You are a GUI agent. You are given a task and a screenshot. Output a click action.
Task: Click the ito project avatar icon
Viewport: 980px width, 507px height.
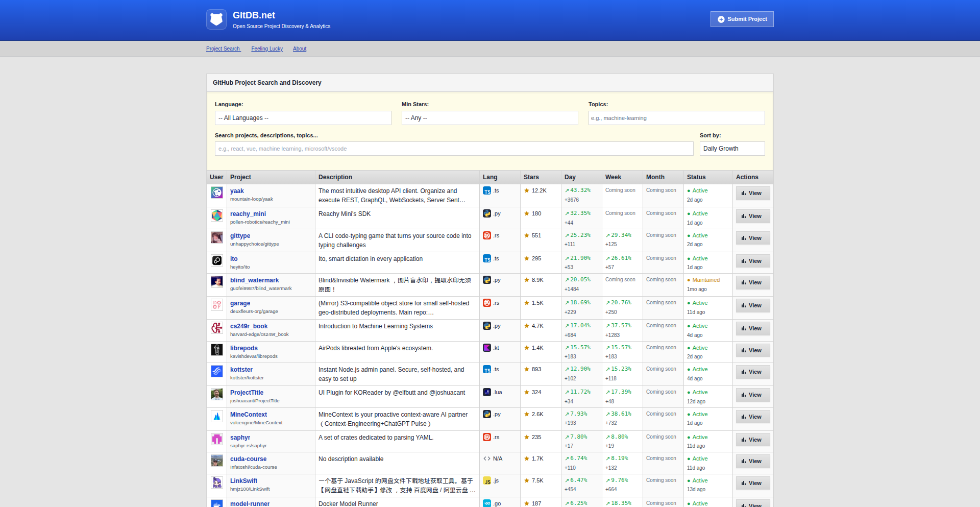point(217,260)
